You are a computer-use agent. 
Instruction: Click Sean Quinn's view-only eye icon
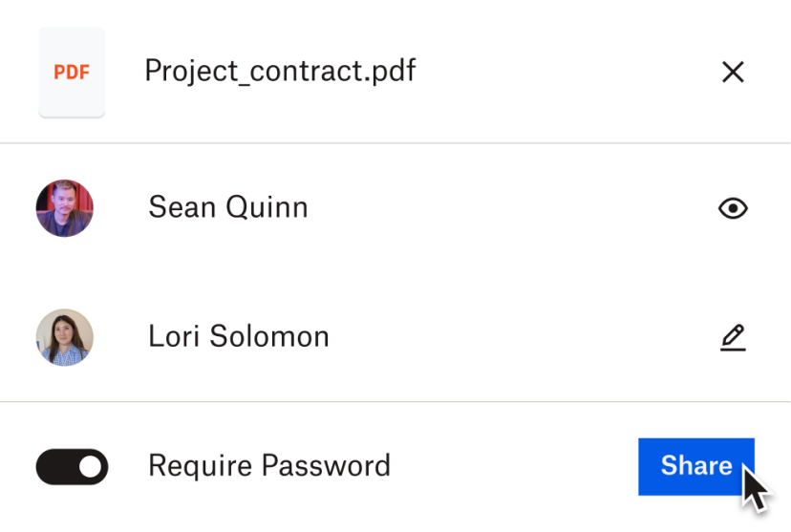pyautogui.click(x=733, y=208)
